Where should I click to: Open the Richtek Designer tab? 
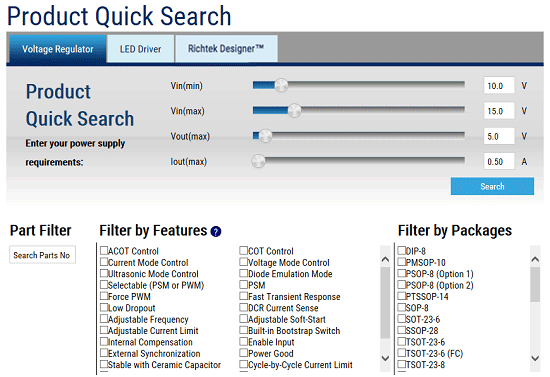pos(226,48)
